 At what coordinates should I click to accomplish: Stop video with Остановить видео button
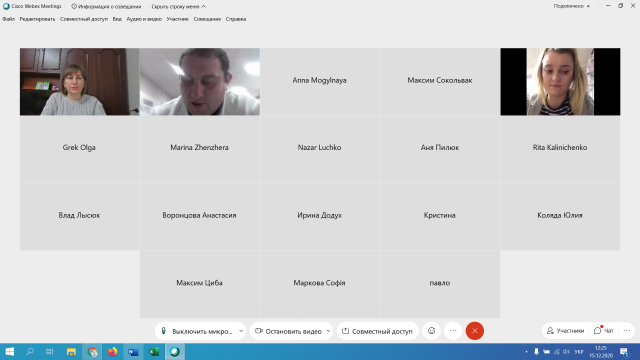[288, 331]
